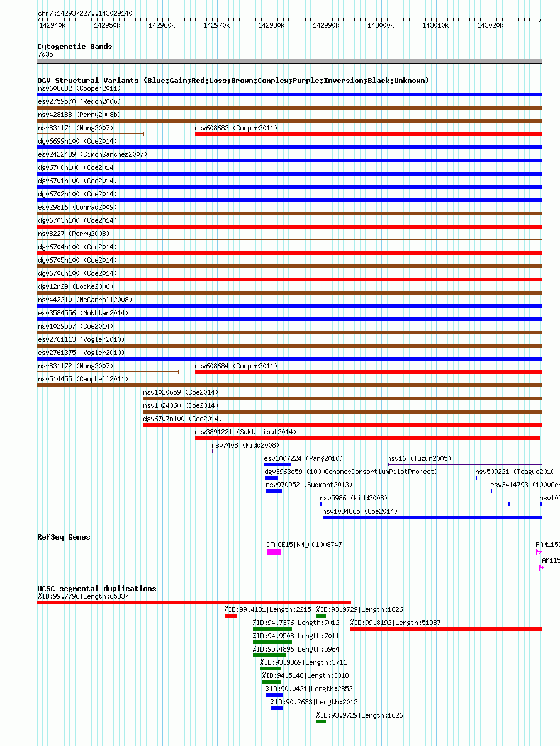
Task: Click the nsv831171 (Wong2007) label
Action: 75,128
